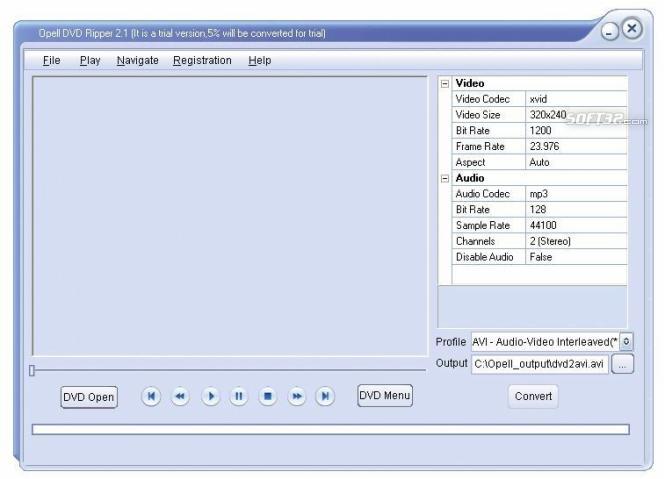Browse for output file location
Image resolution: width=665 pixels, height=479 pixels.
click(x=622, y=364)
